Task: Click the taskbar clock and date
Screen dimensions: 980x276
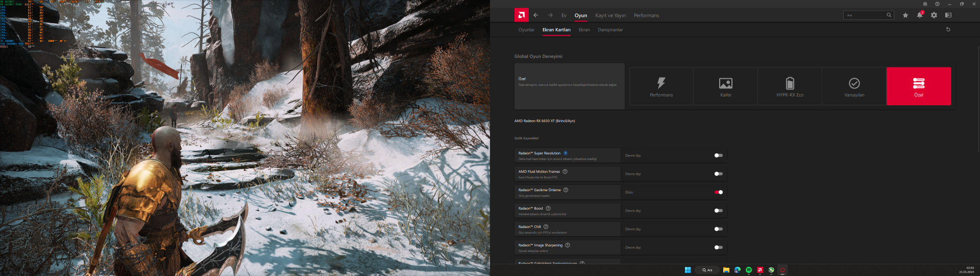Action: point(967,270)
